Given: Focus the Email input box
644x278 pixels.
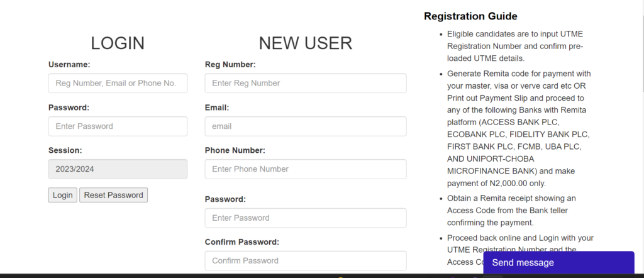Looking at the screenshot, I should (305, 126).
